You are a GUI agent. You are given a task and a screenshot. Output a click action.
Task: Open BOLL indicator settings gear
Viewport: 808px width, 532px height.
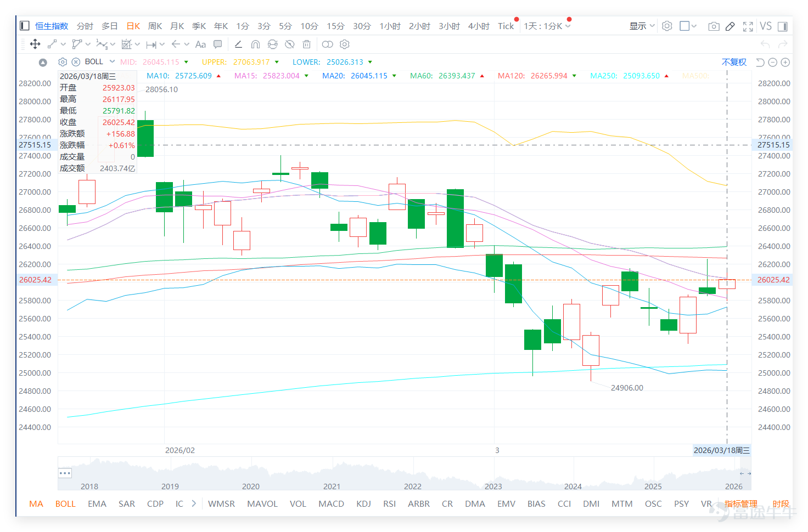(63, 62)
